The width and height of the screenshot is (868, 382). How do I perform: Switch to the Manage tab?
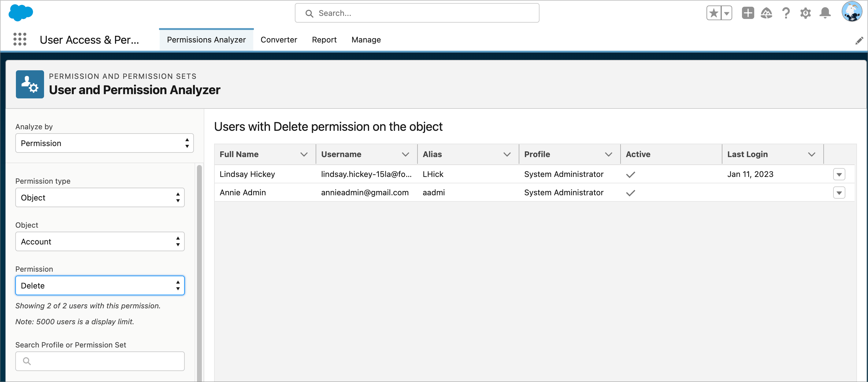(366, 40)
